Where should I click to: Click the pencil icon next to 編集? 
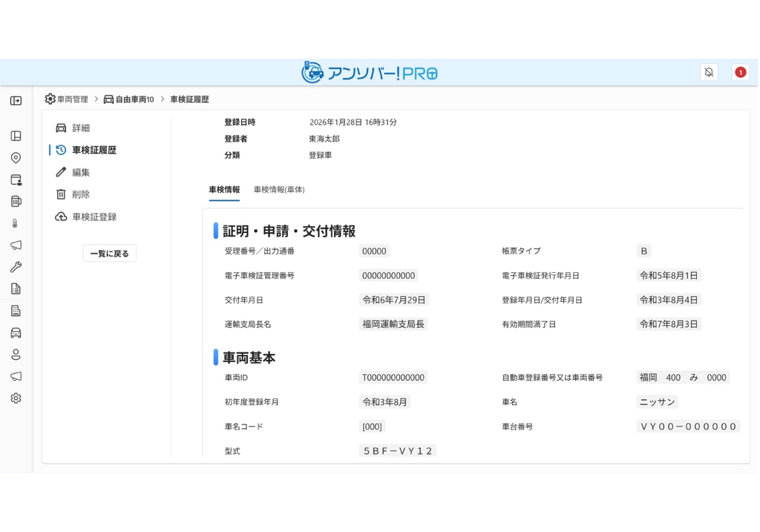[x=61, y=172]
